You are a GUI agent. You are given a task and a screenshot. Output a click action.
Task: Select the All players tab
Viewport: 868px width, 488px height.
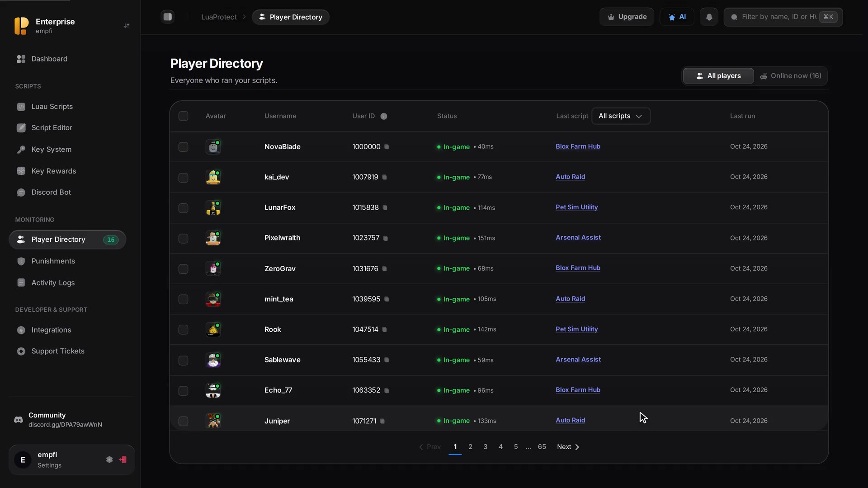(718, 76)
